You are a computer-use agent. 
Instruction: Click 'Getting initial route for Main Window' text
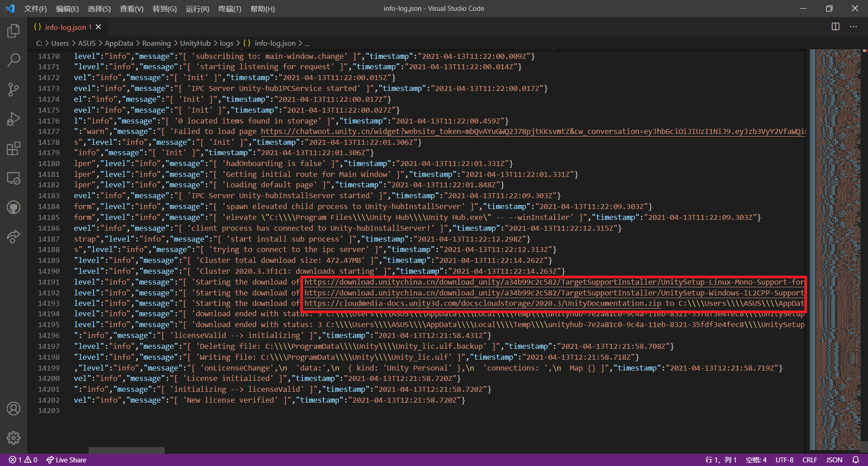307,174
